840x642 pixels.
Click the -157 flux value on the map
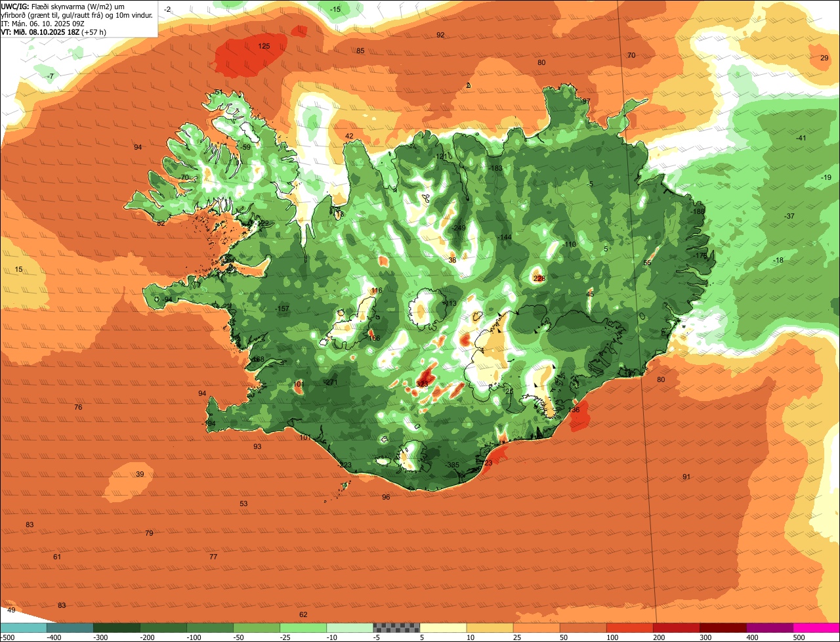pos(282,309)
